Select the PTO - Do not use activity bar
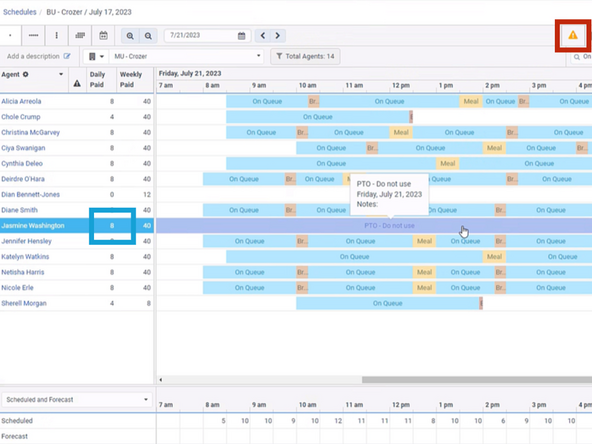 click(374, 225)
